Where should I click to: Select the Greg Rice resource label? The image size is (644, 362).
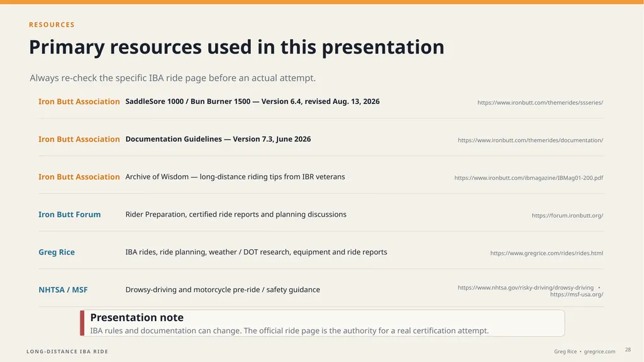(57, 252)
